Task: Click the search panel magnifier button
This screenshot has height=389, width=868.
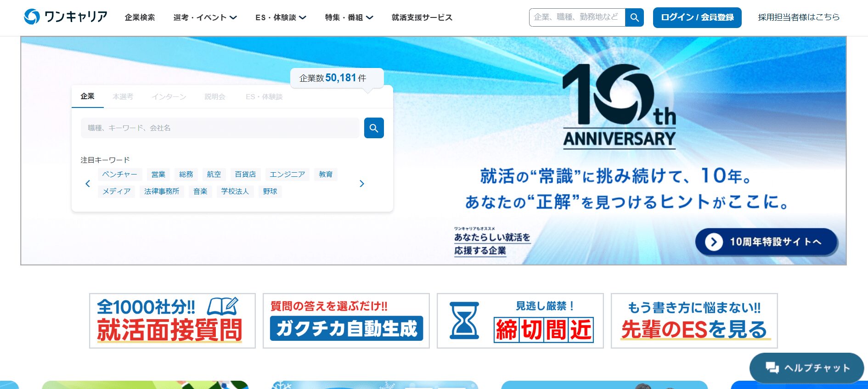Action: 374,128
